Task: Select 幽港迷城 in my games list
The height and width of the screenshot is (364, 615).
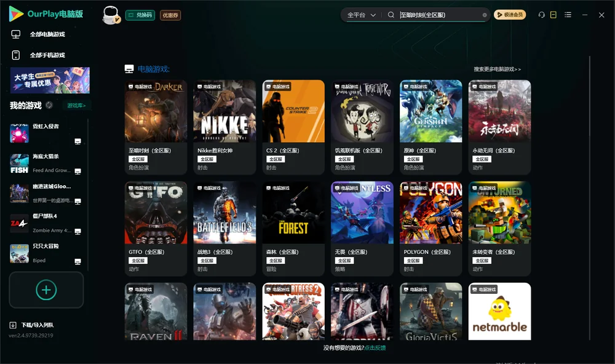Action: (x=46, y=193)
